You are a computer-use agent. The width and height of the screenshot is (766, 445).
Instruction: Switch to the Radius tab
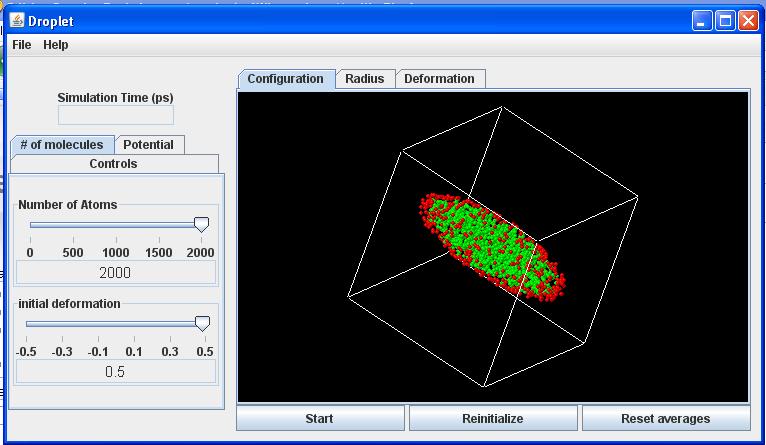tap(365, 79)
